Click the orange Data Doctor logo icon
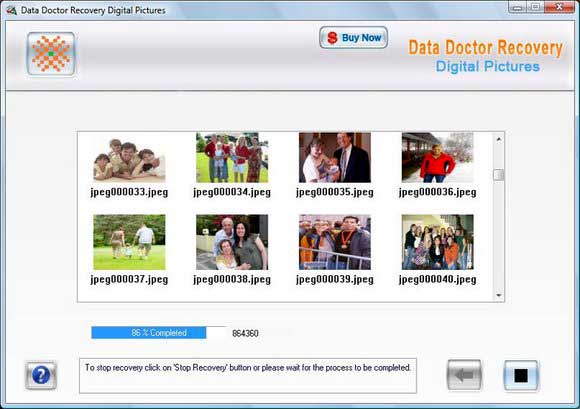Viewport: 580px width, 409px height. click(x=51, y=54)
